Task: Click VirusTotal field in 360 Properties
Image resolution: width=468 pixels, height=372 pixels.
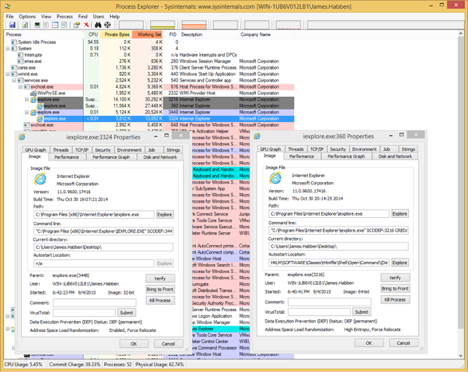Action: (319, 312)
